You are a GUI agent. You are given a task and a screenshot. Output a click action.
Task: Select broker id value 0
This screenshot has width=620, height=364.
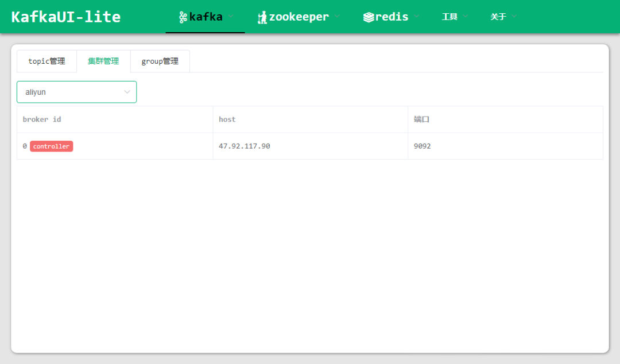pyautogui.click(x=25, y=146)
